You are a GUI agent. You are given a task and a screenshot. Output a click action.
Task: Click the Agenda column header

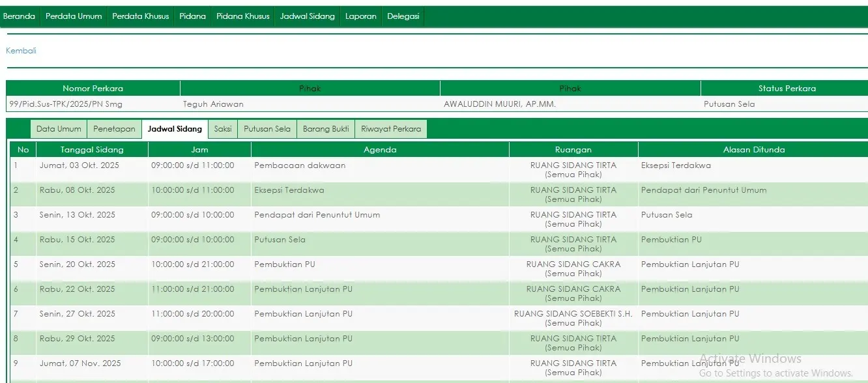tap(380, 150)
